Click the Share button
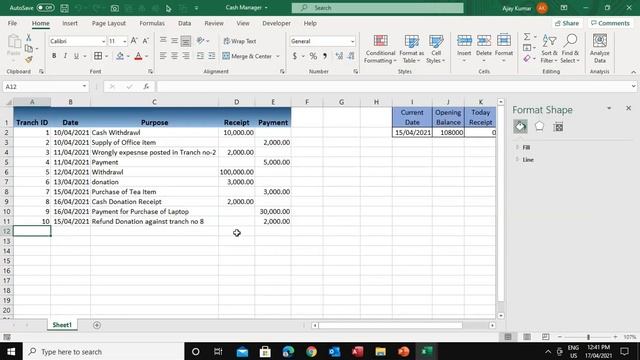 pos(567,23)
